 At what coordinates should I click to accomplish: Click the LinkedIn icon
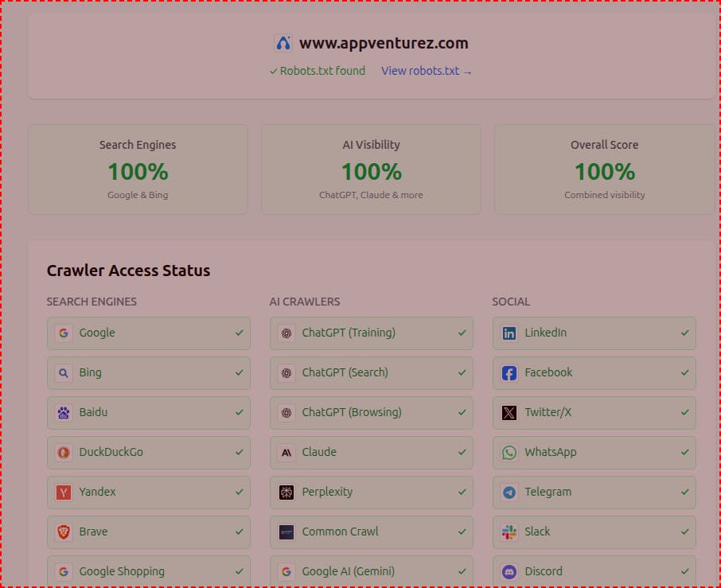coord(509,333)
